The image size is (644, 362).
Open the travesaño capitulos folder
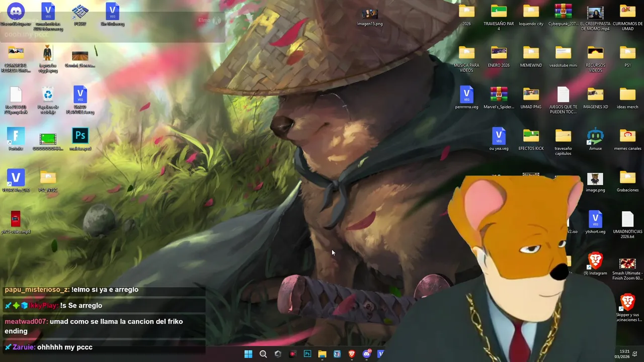coord(563,142)
